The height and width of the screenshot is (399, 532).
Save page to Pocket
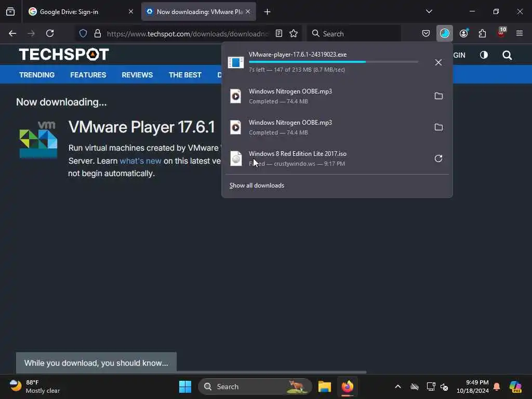(x=426, y=33)
